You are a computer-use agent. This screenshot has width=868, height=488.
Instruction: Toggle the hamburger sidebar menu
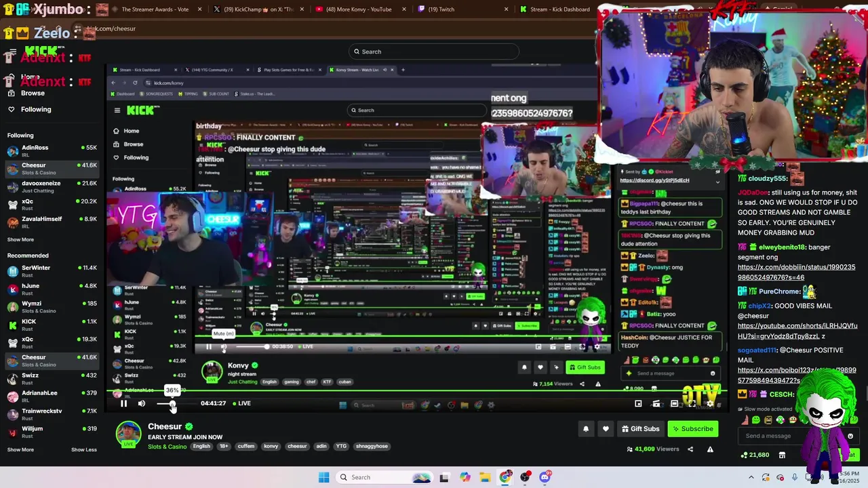(x=12, y=52)
